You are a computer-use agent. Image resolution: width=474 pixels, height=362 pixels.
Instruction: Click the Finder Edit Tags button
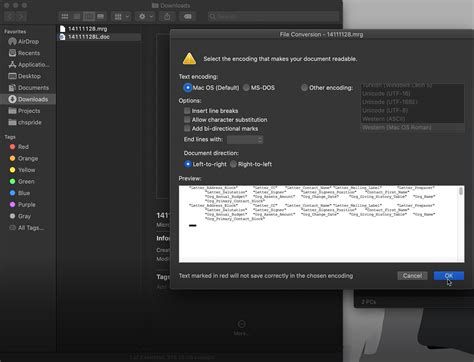click(x=188, y=16)
